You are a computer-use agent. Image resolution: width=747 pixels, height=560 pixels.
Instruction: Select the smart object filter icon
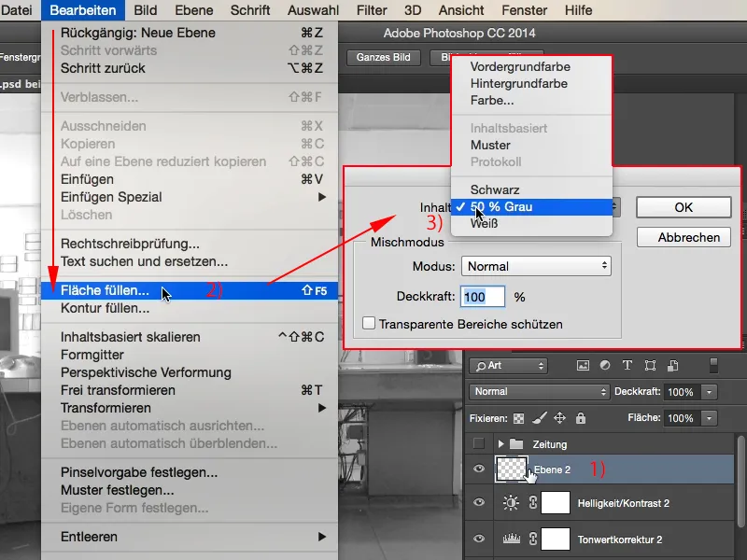tap(671, 367)
